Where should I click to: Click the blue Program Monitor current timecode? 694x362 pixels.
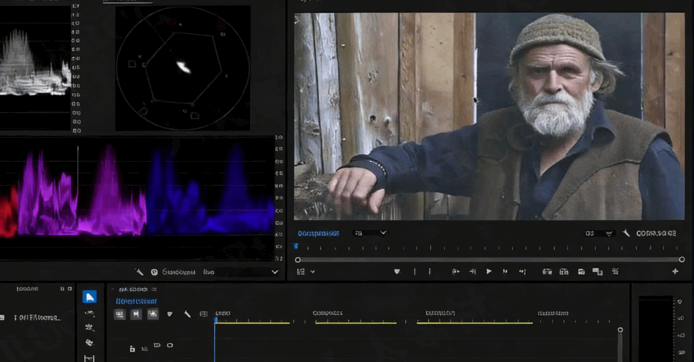[318, 233]
